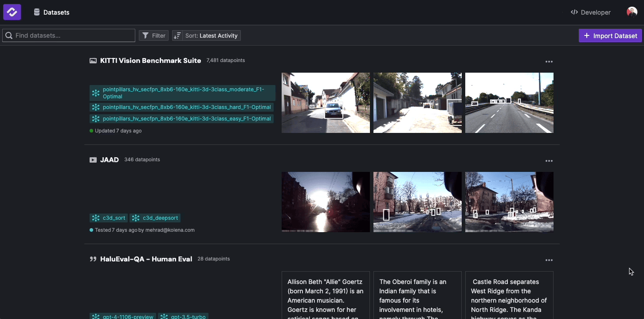The height and width of the screenshot is (319, 644).
Task: Click the image type icon beside KITTI title
Action: (93, 60)
